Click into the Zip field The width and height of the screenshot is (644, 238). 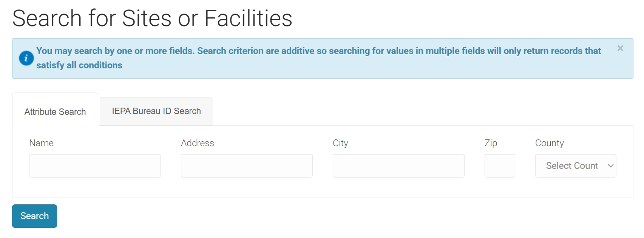[500, 165]
